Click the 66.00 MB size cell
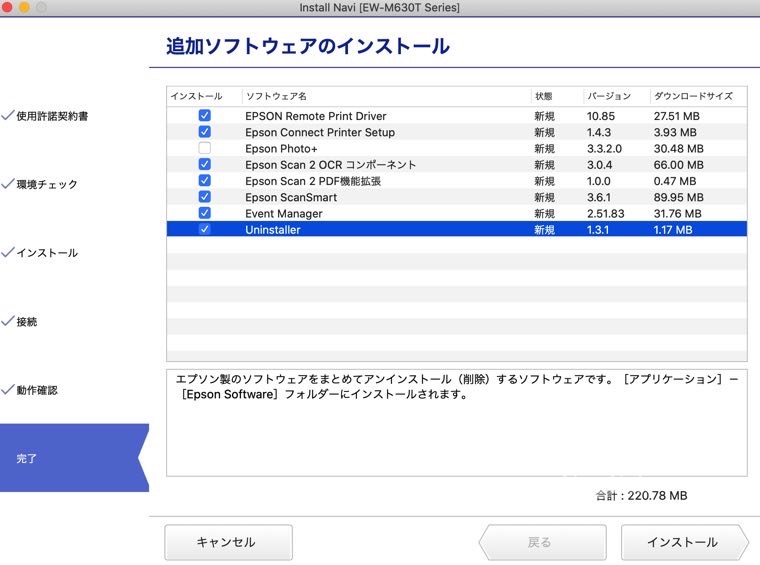This screenshot has width=760, height=565. click(679, 165)
